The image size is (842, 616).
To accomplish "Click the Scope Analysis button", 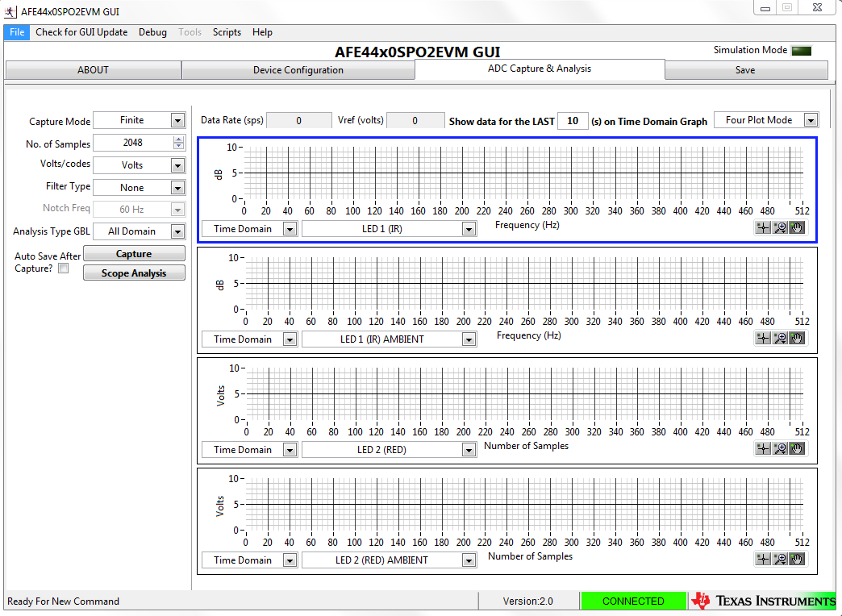I will click(x=134, y=273).
